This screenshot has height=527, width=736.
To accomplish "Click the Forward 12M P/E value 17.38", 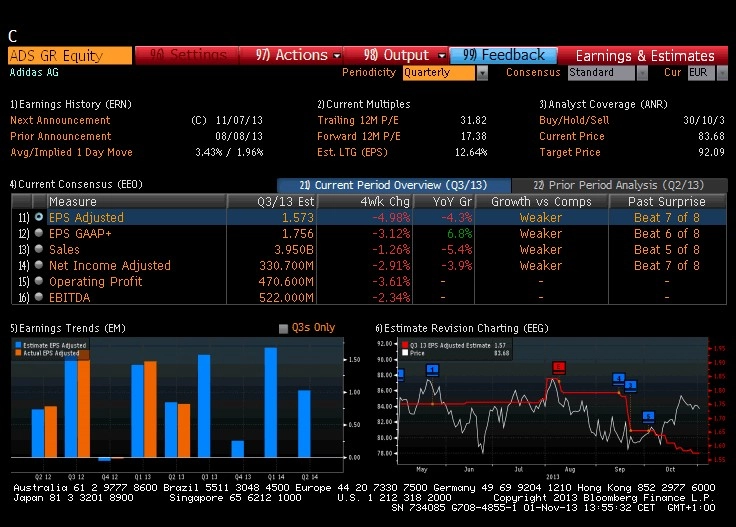I will coord(473,136).
